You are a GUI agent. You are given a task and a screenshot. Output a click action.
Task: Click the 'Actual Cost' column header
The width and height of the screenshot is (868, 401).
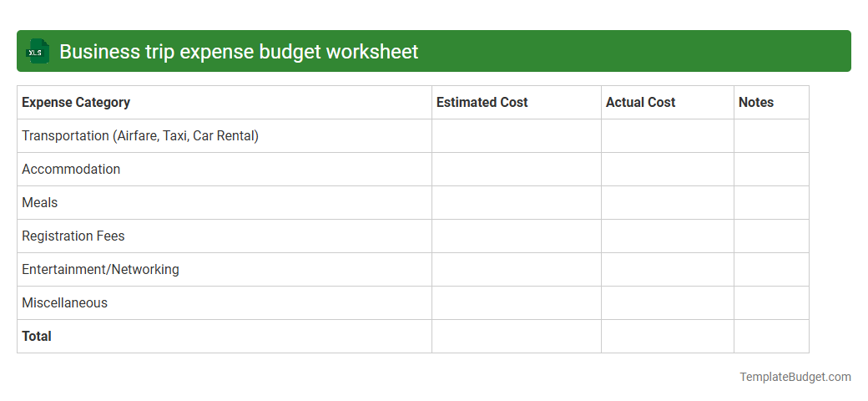(668, 103)
